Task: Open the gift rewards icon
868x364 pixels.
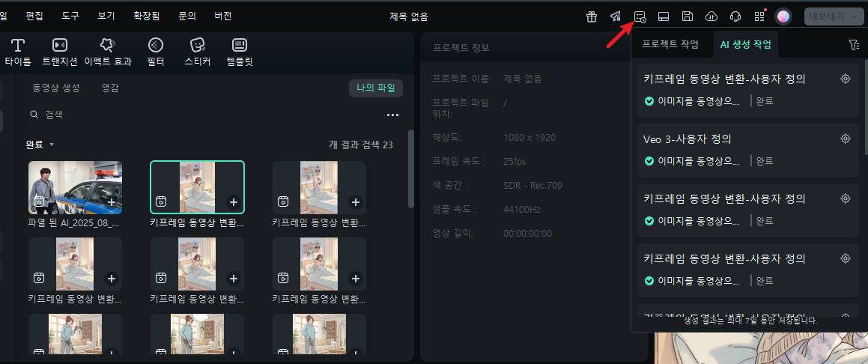Action: pos(591,16)
